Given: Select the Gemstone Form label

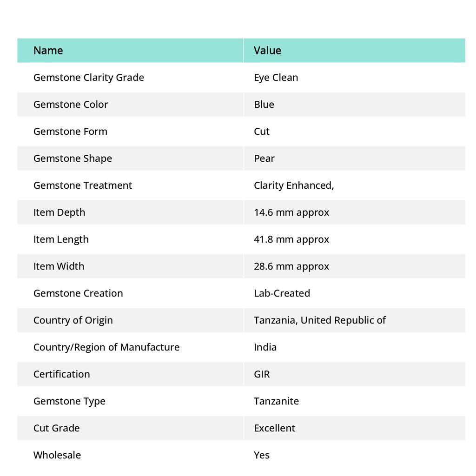Looking at the screenshot, I should 70,131.
